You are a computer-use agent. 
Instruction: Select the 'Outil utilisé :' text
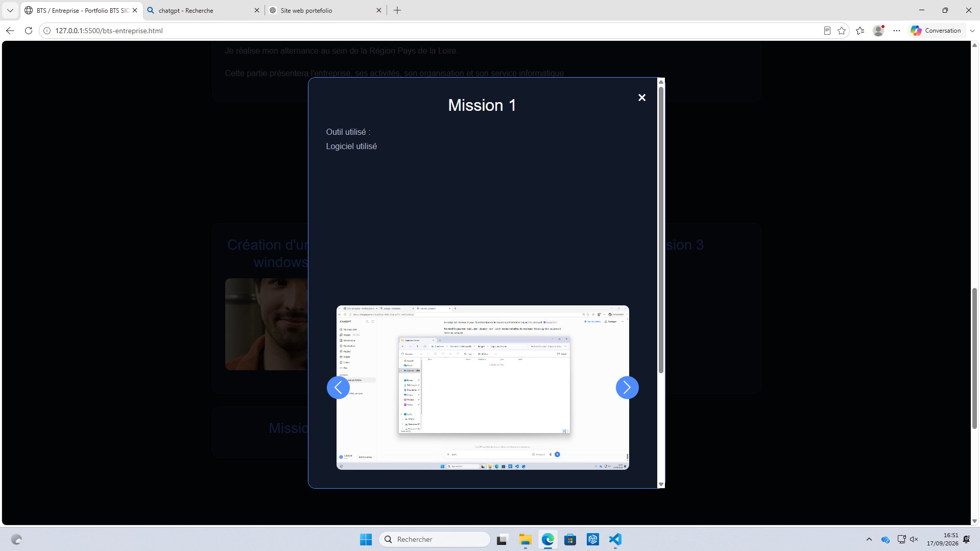[x=348, y=132]
